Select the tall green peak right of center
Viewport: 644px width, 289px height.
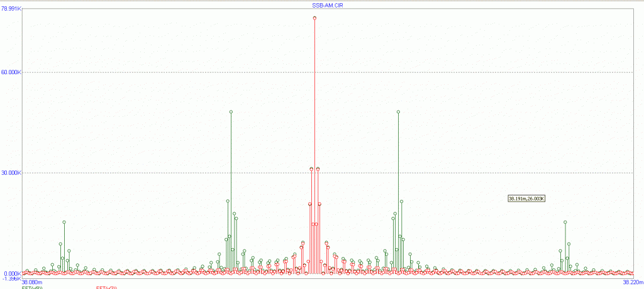tap(398, 112)
